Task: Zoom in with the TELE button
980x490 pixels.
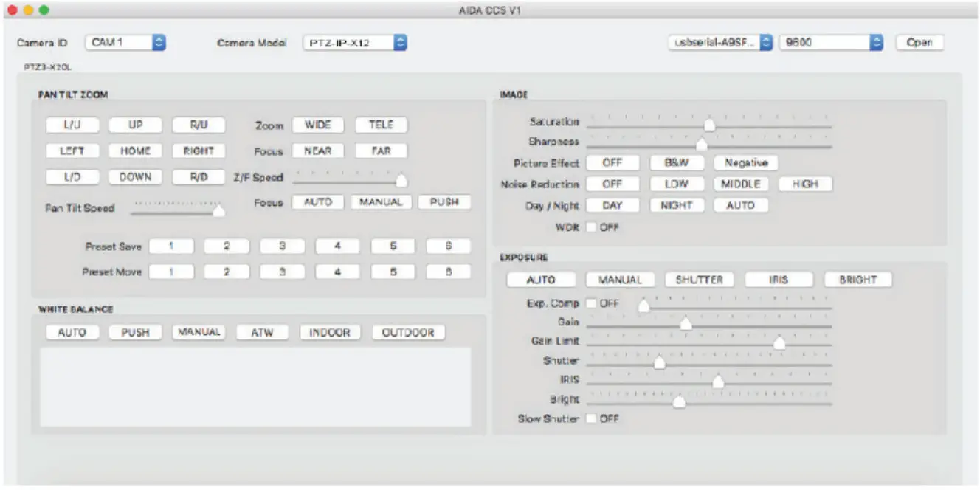Action: pyautogui.click(x=382, y=125)
